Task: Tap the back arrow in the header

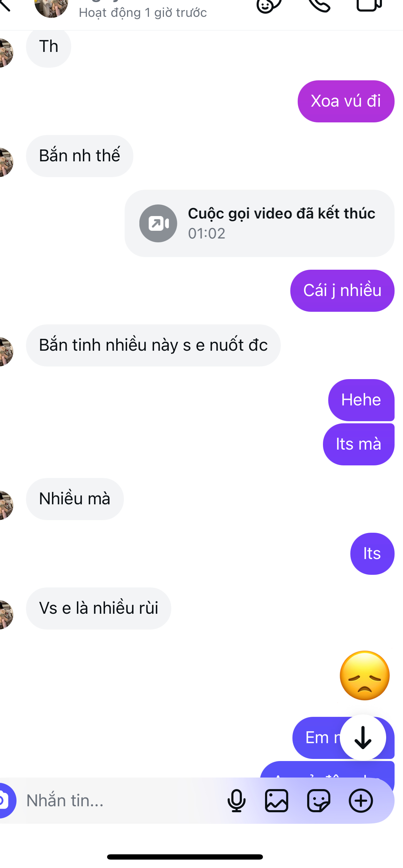Action: (x=5, y=5)
